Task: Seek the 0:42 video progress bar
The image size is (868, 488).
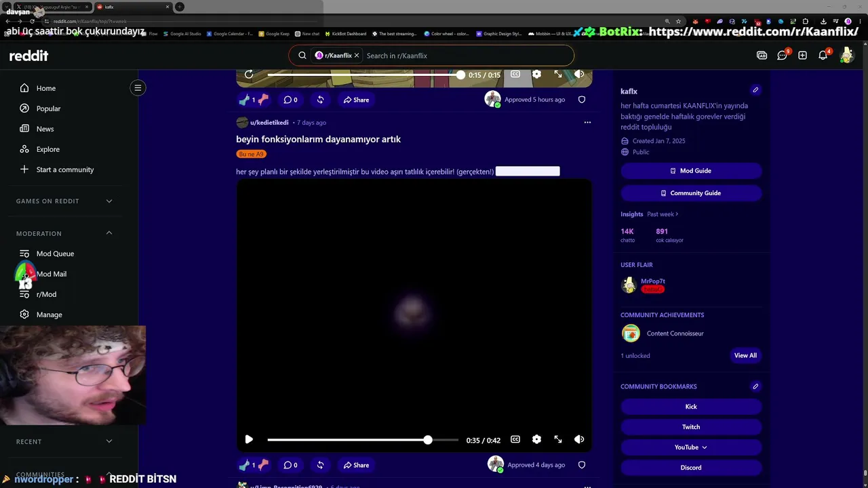Action: pyautogui.click(x=363, y=440)
